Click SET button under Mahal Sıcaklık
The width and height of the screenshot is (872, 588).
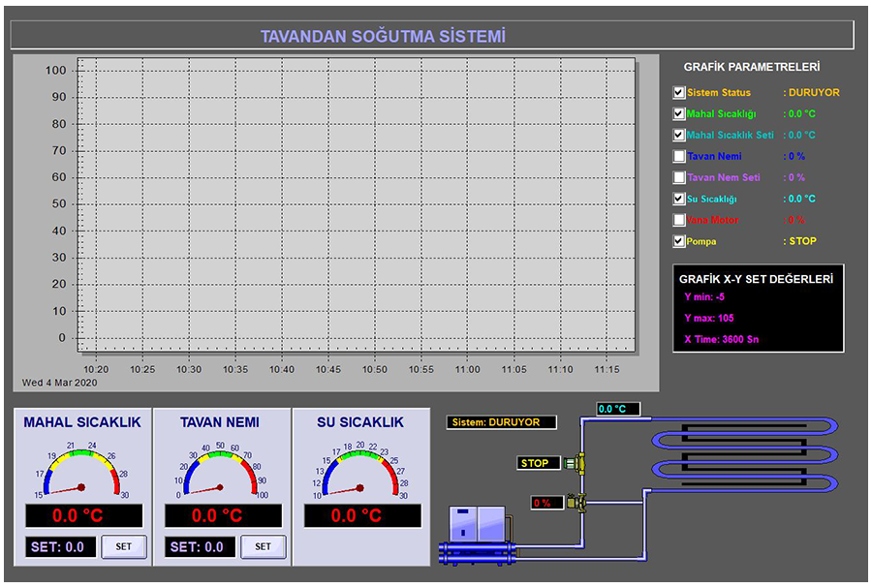click(123, 547)
